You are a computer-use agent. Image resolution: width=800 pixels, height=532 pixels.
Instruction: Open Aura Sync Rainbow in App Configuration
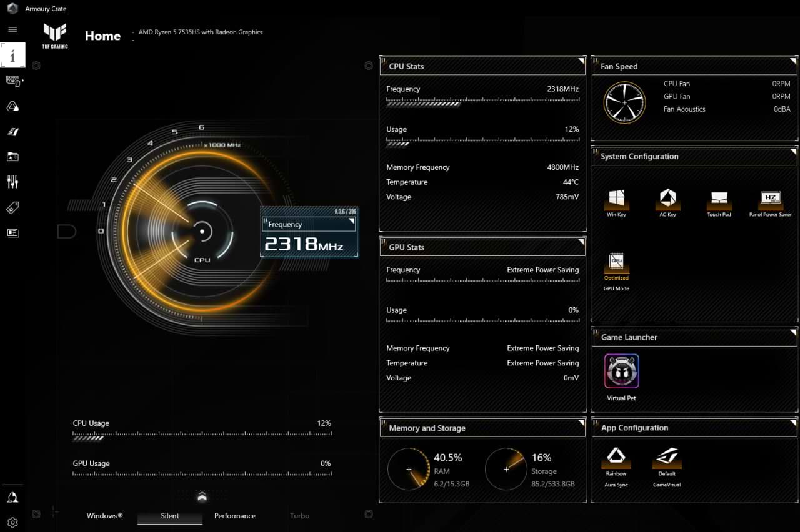tap(616, 458)
